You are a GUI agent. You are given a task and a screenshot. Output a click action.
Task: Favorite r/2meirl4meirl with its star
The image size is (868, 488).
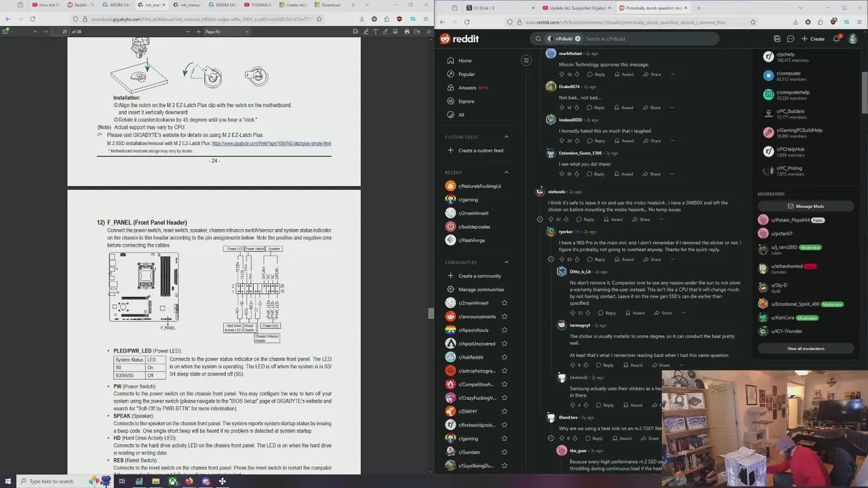click(504, 303)
